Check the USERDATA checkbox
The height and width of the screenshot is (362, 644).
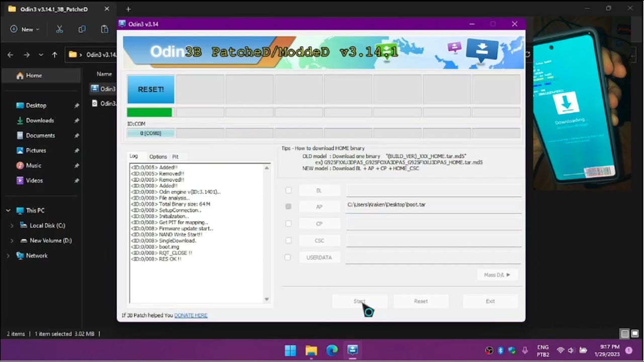tap(288, 257)
